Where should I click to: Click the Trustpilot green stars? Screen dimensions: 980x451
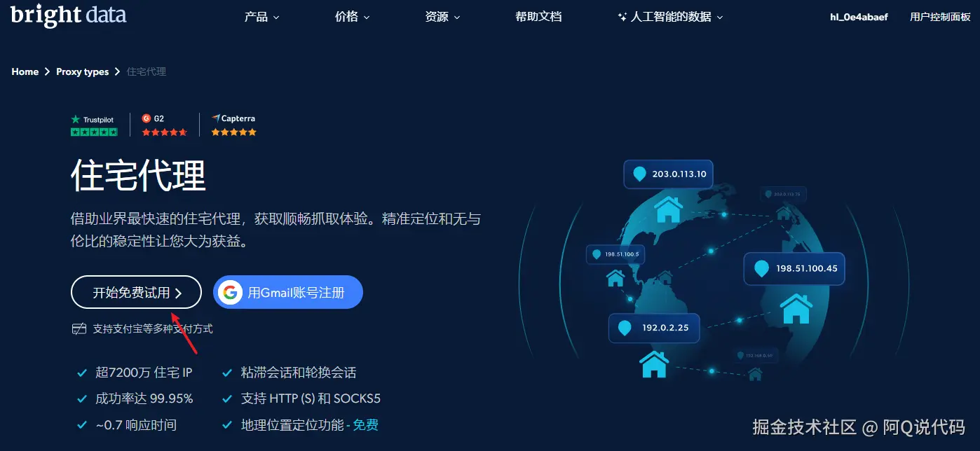(94, 132)
